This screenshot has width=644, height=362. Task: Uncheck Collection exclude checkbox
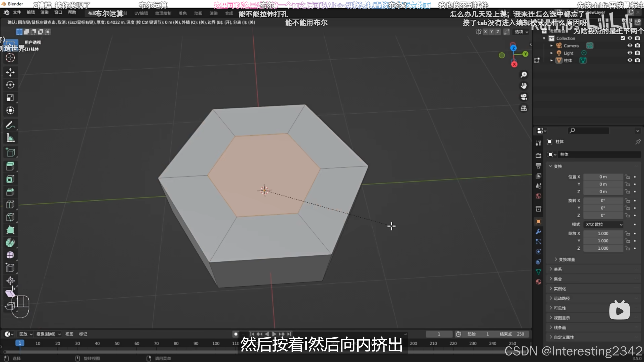point(623,38)
